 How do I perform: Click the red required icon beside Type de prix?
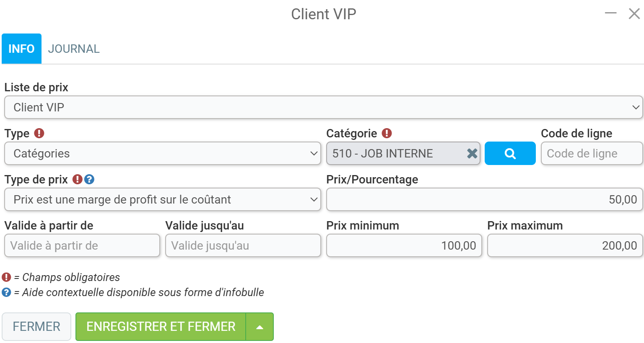77,179
